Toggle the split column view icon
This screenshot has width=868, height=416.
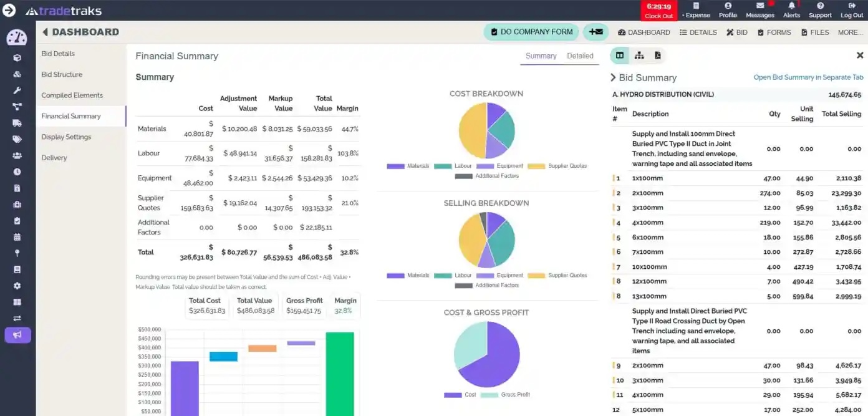[x=620, y=56]
